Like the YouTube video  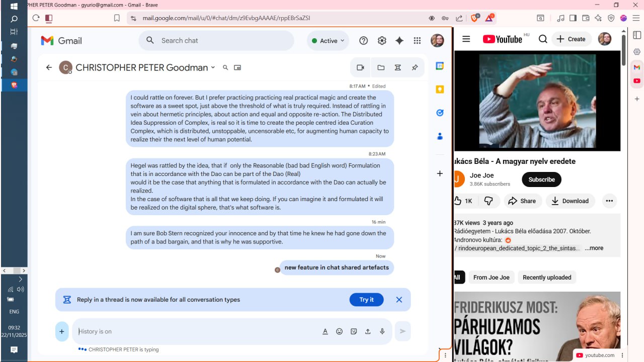(463, 201)
